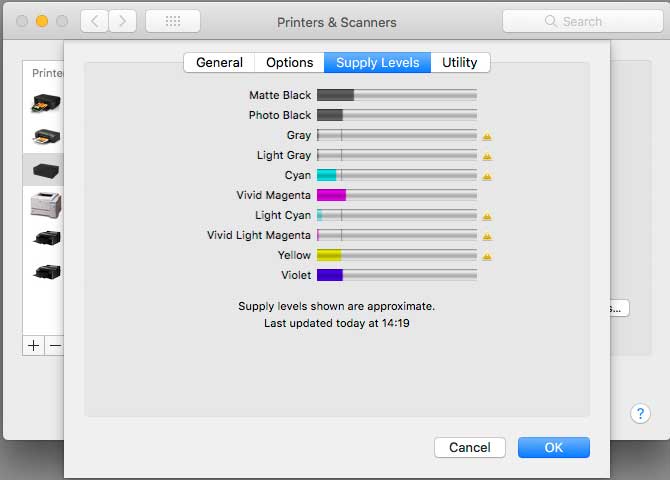Screen dimensions: 670x480
Task: Click the Yellow ink warning icon
Action: coord(487,256)
